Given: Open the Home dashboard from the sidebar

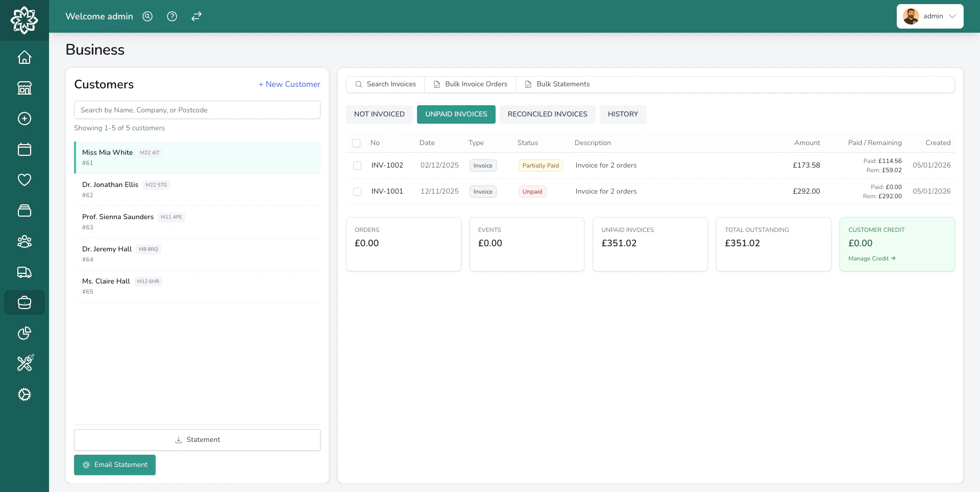Looking at the screenshot, I should 24,57.
